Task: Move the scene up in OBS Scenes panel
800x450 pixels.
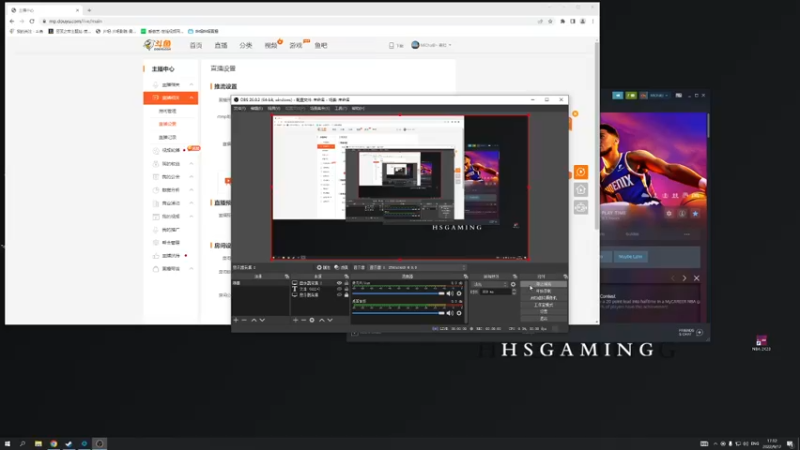Action: pyautogui.click(x=254, y=320)
